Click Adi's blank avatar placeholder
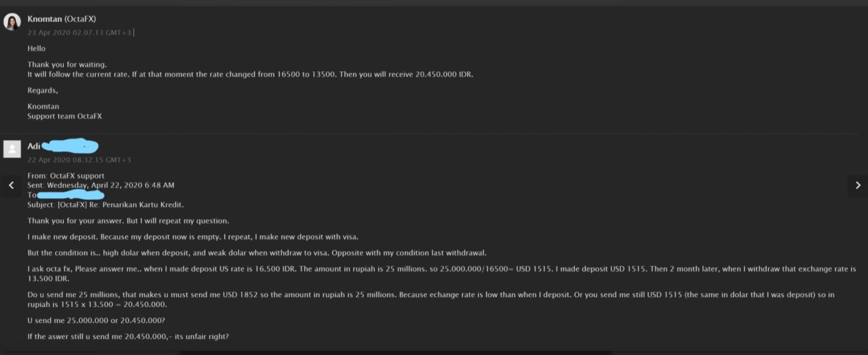This screenshot has height=355, width=868. coord(12,149)
